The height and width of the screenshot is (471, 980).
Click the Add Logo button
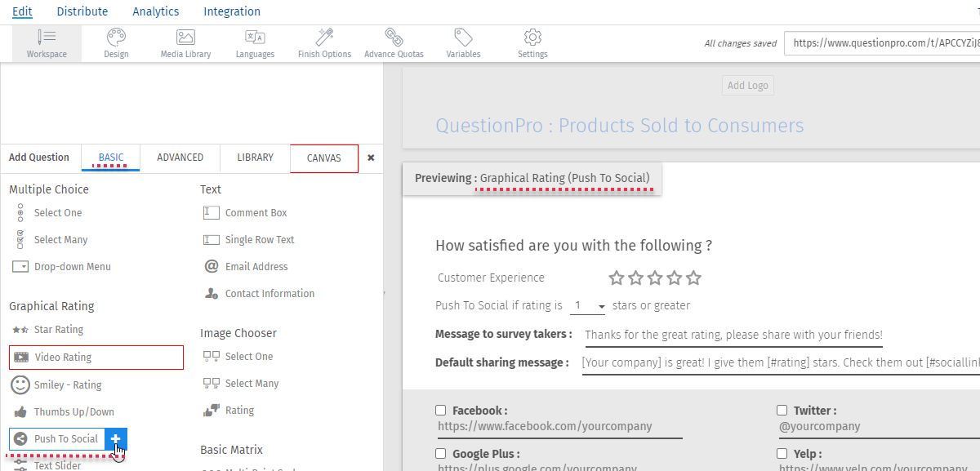tap(747, 85)
